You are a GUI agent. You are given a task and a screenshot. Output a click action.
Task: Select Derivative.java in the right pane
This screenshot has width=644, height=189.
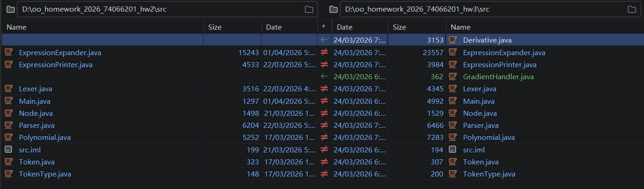click(487, 40)
